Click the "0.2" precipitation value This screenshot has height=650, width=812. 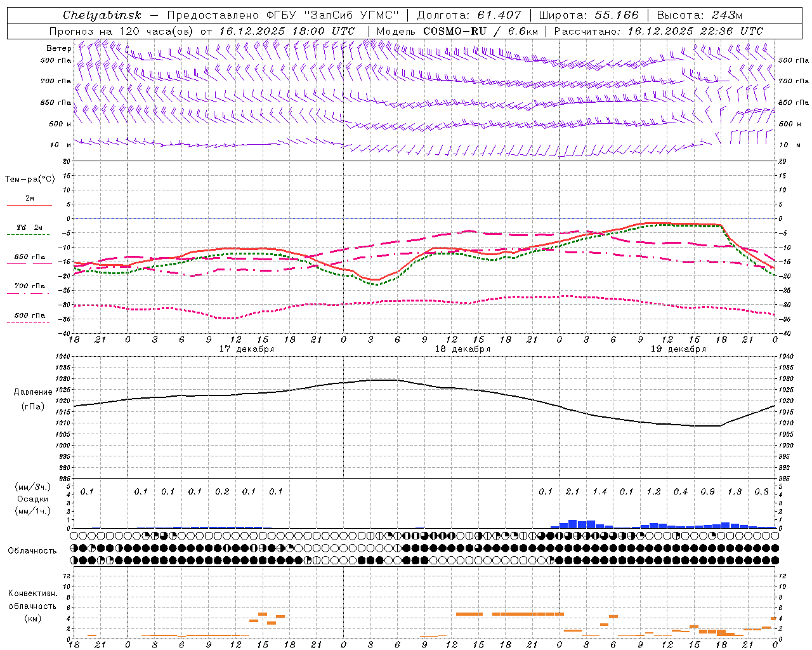[x=222, y=492]
